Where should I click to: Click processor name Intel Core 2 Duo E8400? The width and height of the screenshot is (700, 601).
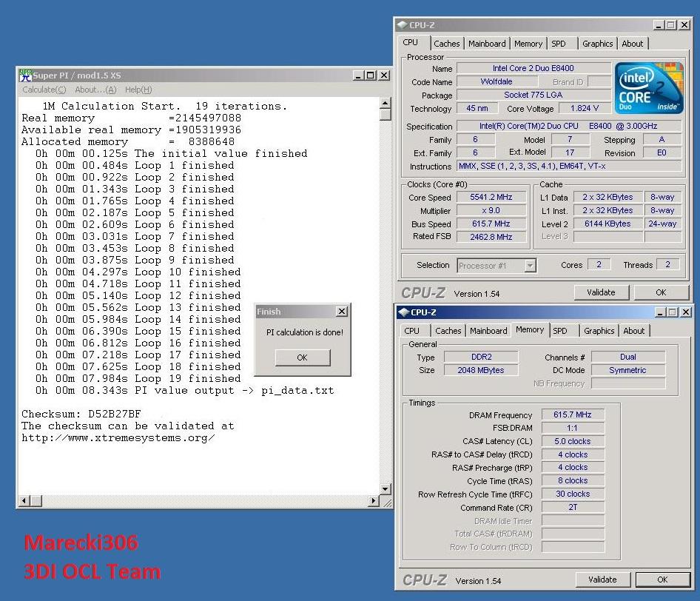coord(534,68)
